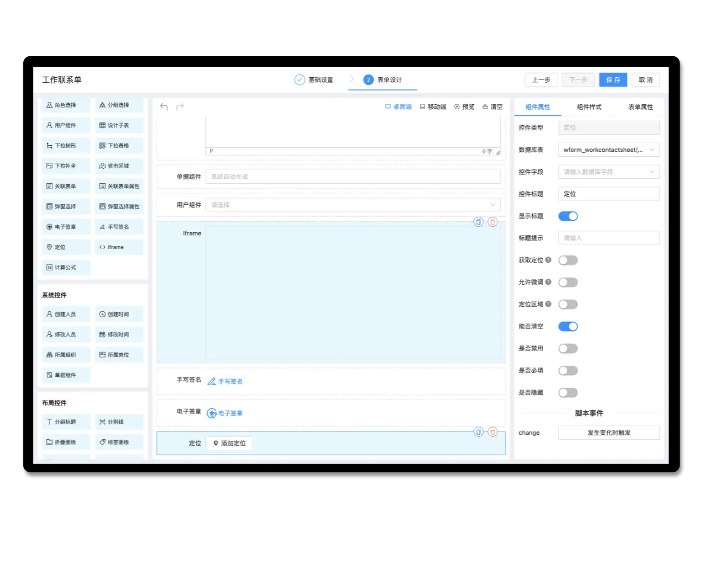Copy the Iframe component using blue icon

coord(478,222)
